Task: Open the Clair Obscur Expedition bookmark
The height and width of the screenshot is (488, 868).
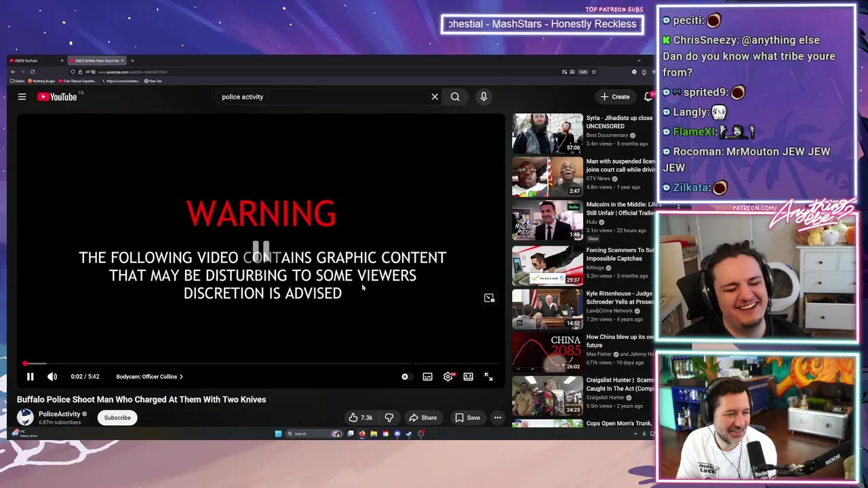Action: (78, 81)
